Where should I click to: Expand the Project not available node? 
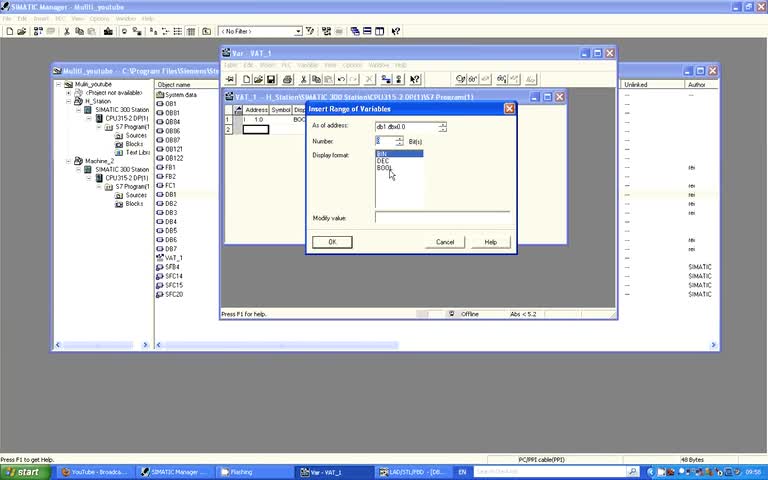(68, 93)
